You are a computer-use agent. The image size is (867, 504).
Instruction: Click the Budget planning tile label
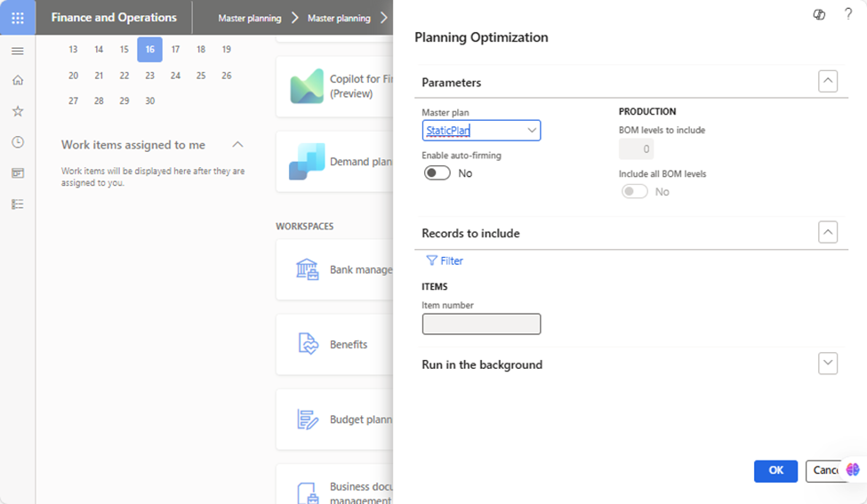tap(361, 420)
